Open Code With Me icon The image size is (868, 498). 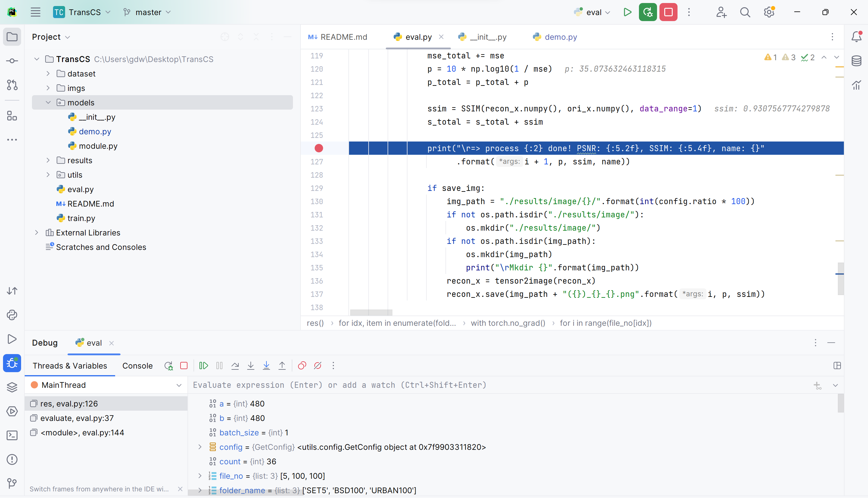coord(721,12)
